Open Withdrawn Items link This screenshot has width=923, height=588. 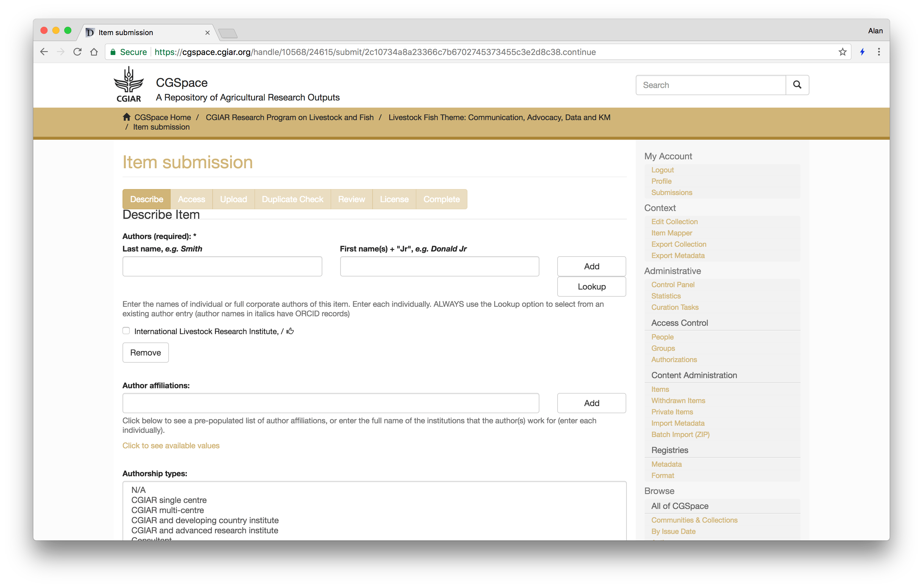[678, 400]
